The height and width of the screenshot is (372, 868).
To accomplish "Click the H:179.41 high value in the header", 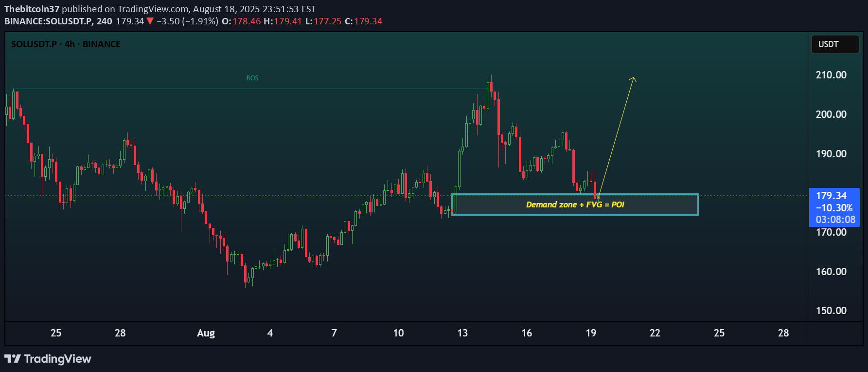I will click(283, 21).
